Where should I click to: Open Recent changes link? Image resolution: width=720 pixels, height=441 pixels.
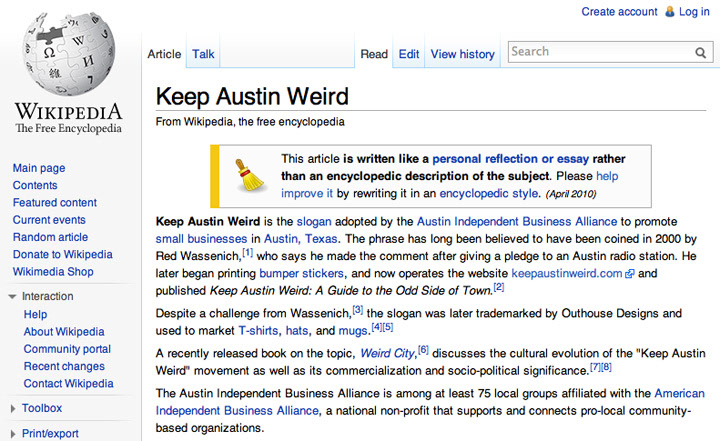pyautogui.click(x=64, y=366)
